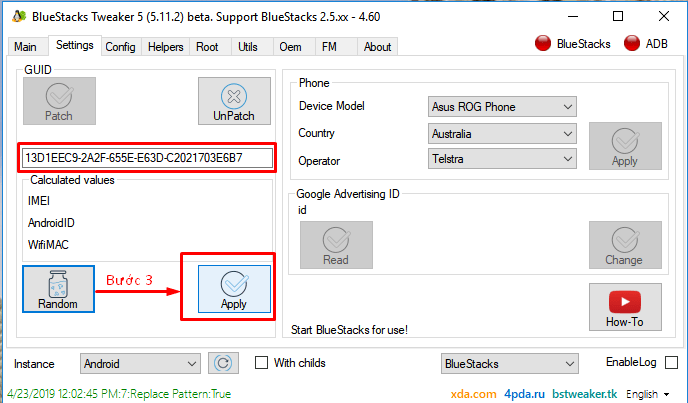Screen dimensions: 688x403
Task: Expand the Operator dropdown showing Telstra
Action: 502,158
